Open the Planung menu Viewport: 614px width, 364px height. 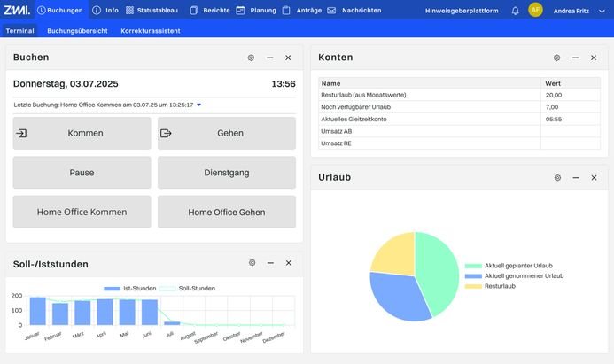click(256, 10)
